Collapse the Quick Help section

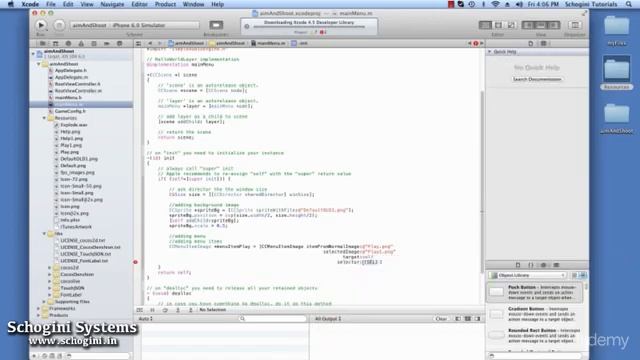[x=489, y=52]
